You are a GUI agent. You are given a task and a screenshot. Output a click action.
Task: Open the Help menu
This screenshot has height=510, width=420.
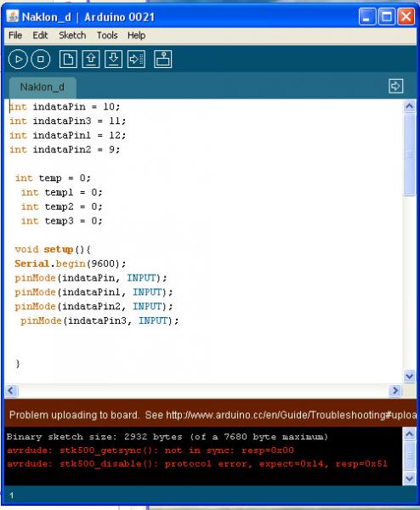pyautogui.click(x=136, y=35)
